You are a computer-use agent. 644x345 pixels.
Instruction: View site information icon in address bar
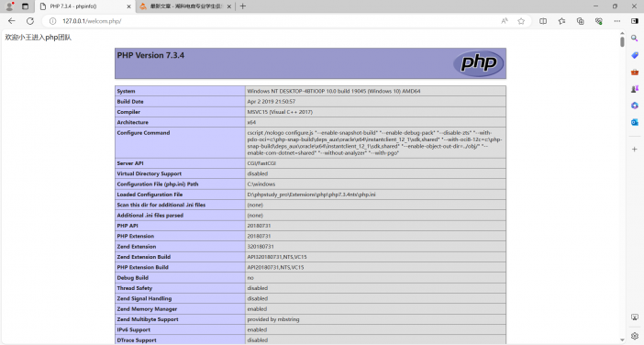click(x=52, y=21)
